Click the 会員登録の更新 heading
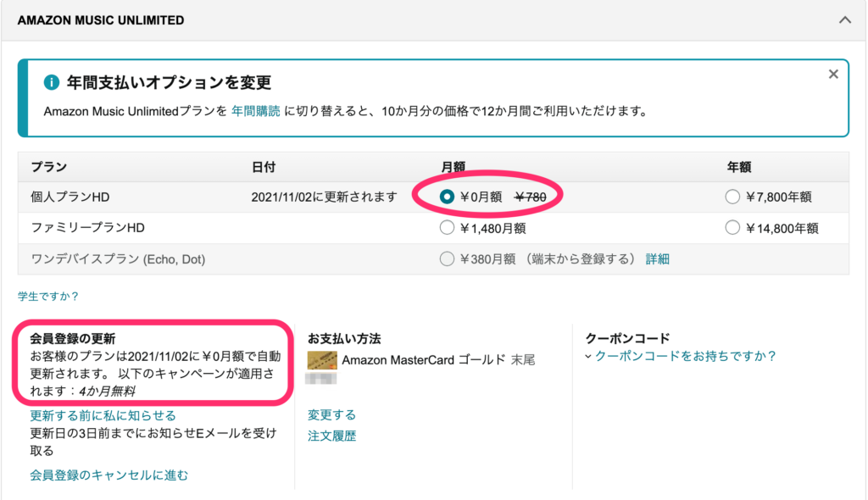 [x=73, y=338]
